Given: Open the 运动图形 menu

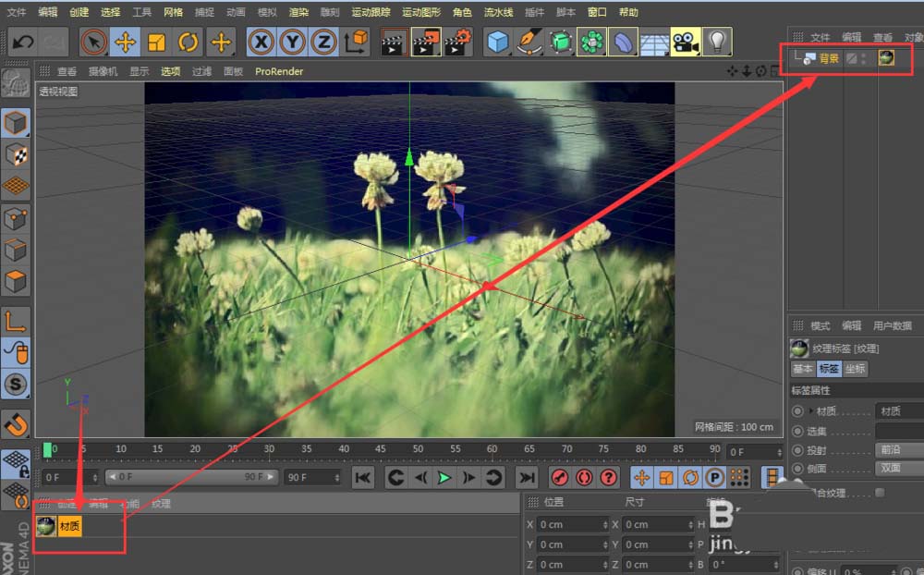Looking at the screenshot, I should pyautogui.click(x=421, y=12).
